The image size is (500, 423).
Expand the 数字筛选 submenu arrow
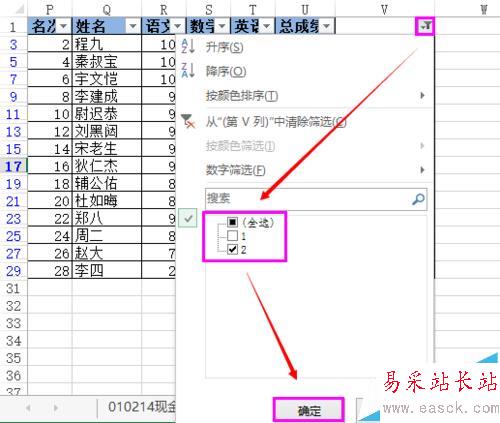pyautogui.click(x=422, y=170)
